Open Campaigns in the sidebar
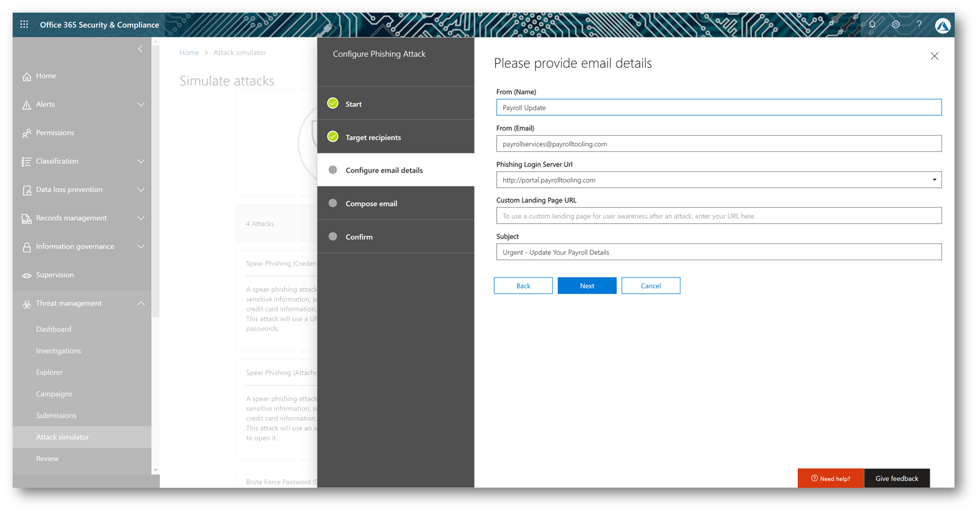 point(54,394)
